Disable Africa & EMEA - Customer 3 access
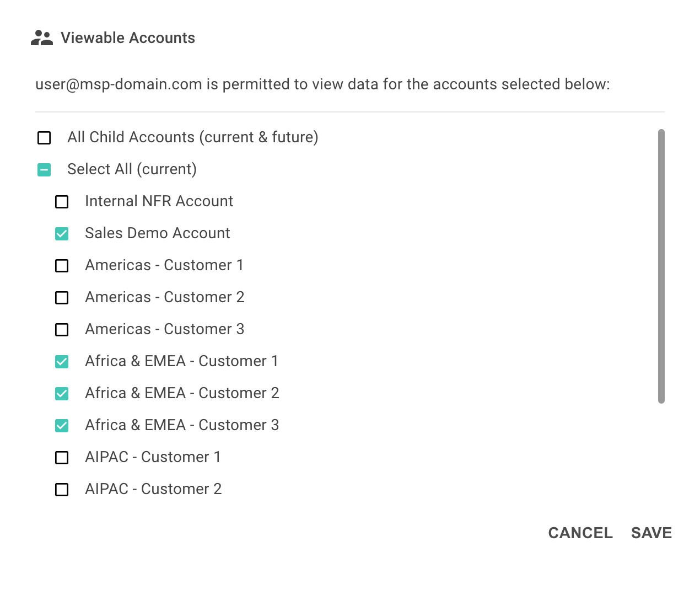The width and height of the screenshot is (700, 590). (x=62, y=425)
